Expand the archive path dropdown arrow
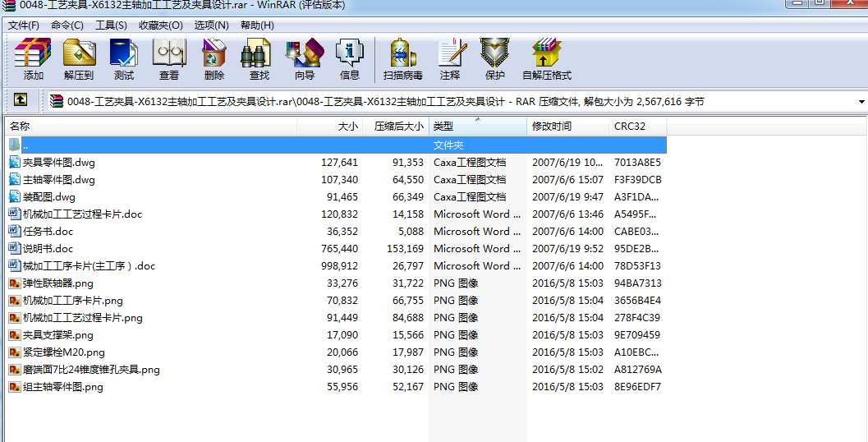The height and width of the screenshot is (442, 868). tap(861, 102)
